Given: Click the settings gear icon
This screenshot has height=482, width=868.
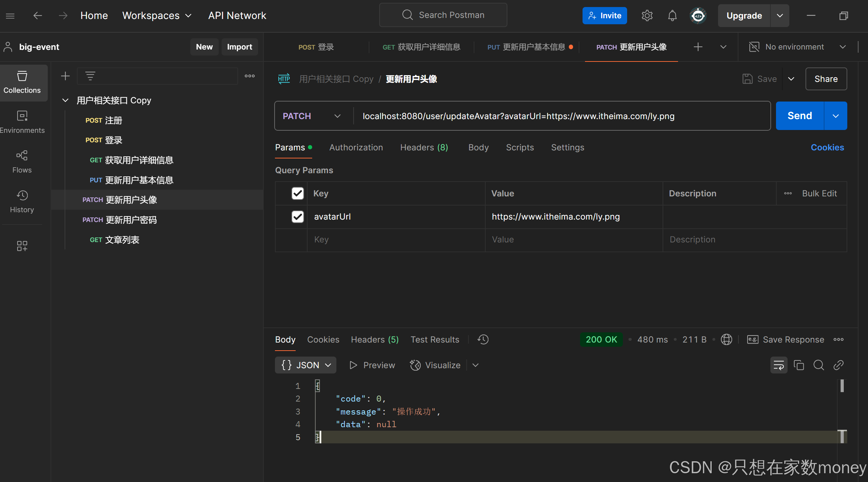Looking at the screenshot, I should tap(647, 15).
